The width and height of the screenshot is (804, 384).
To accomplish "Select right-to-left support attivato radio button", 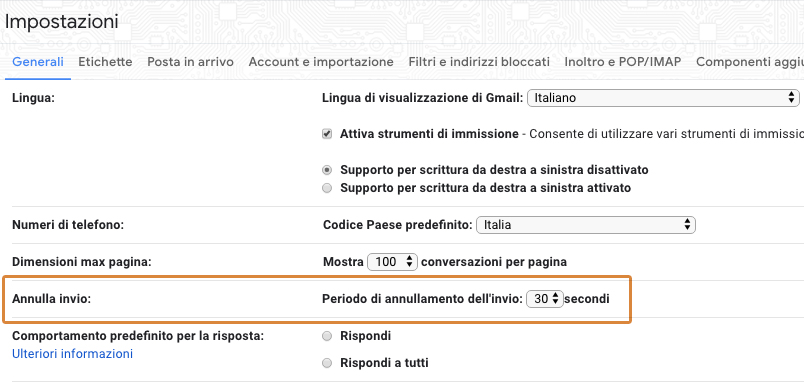I will (x=327, y=188).
